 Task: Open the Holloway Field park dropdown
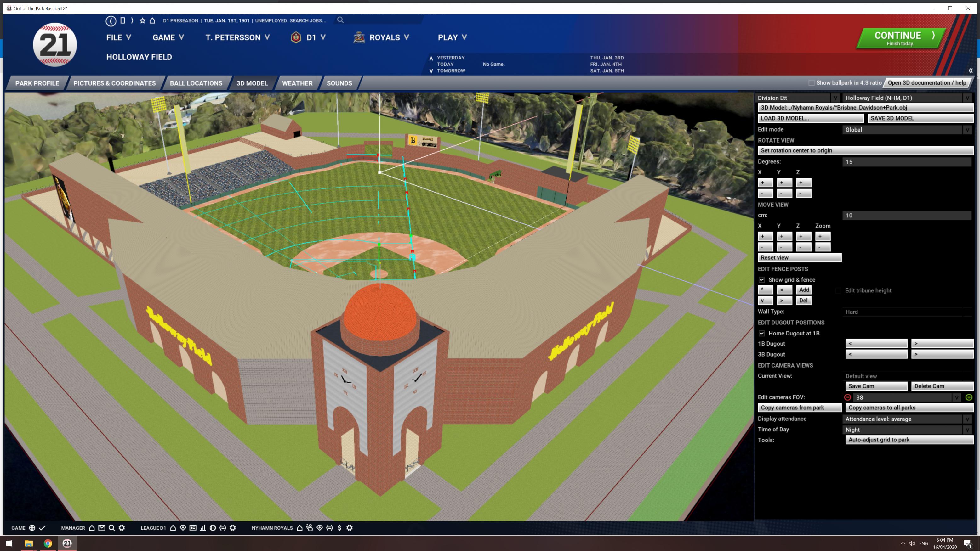908,98
